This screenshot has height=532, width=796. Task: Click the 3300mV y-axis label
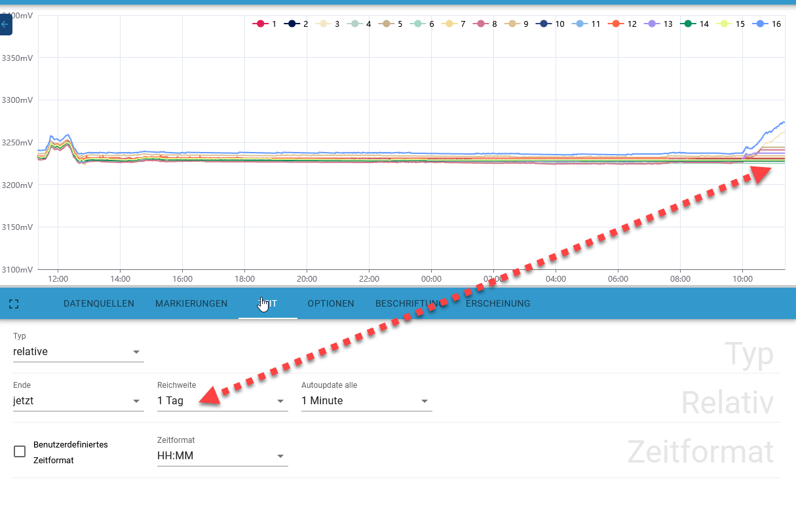tap(17, 100)
